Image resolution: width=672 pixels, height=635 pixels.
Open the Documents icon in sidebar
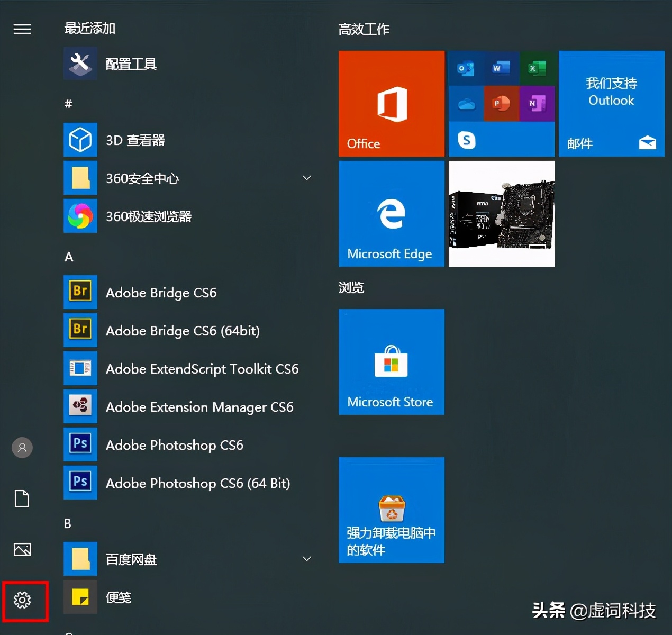22,498
